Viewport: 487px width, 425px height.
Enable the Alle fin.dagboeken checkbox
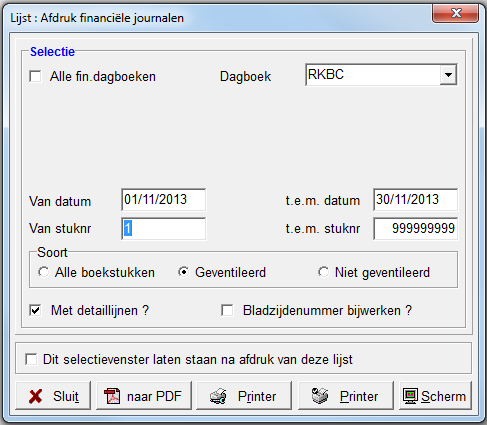tap(35, 76)
